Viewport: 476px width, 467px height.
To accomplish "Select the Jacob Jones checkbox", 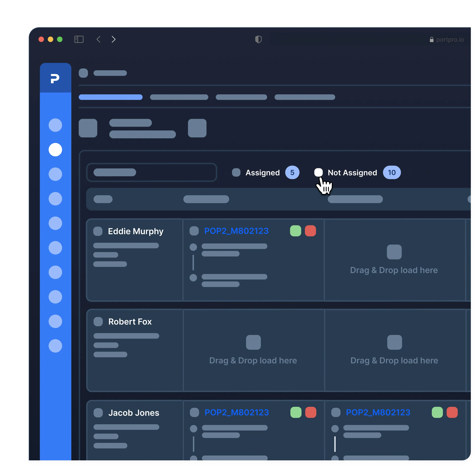I will pyautogui.click(x=98, y=412).
